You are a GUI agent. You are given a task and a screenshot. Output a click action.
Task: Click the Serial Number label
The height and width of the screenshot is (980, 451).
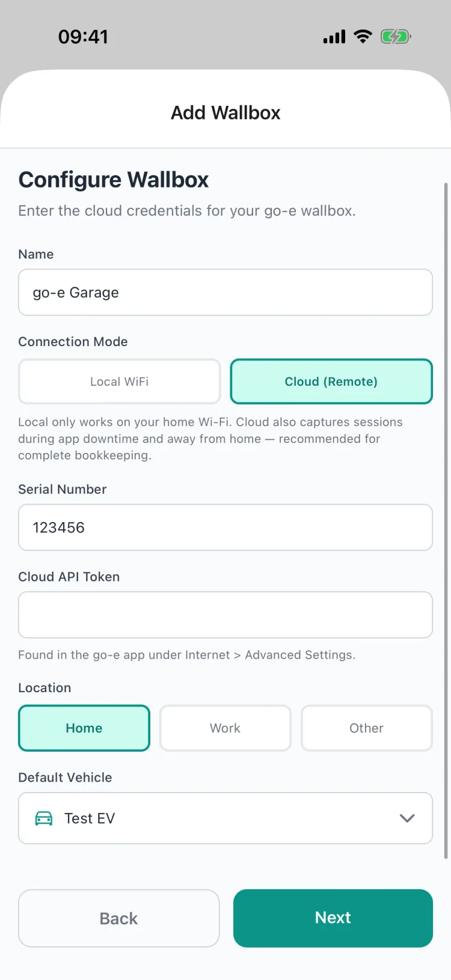(63, 489)
